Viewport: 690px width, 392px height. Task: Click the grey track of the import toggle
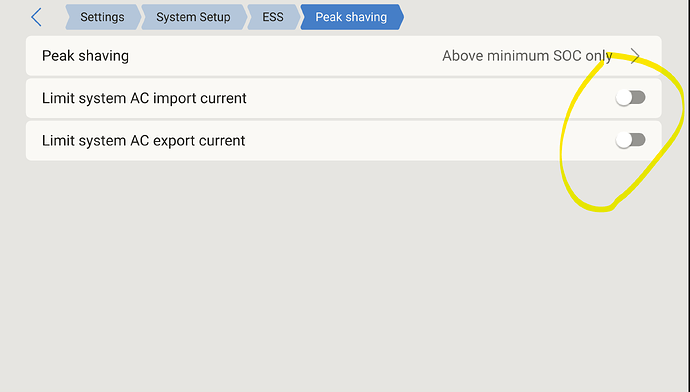pyautogui.click(x=639, y=97)
